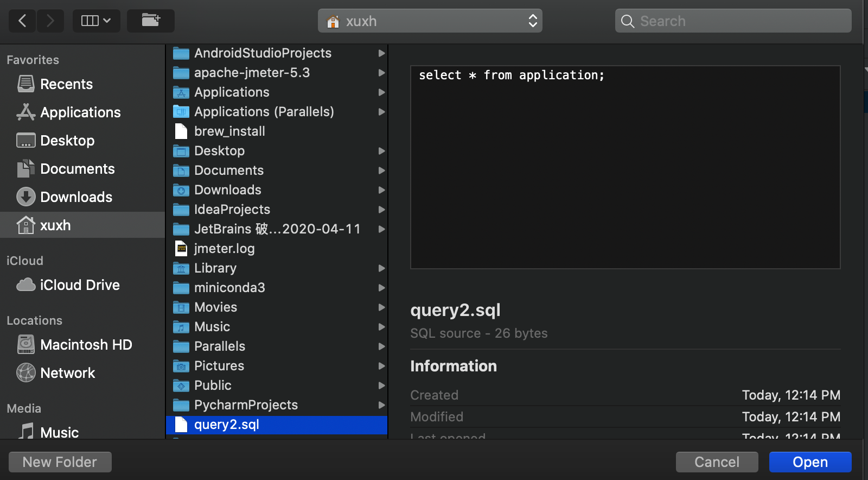The width and height of the screenshot is (868, 480).
Task: Click the query2.sql file icon
Action: [x=181, y=425]
